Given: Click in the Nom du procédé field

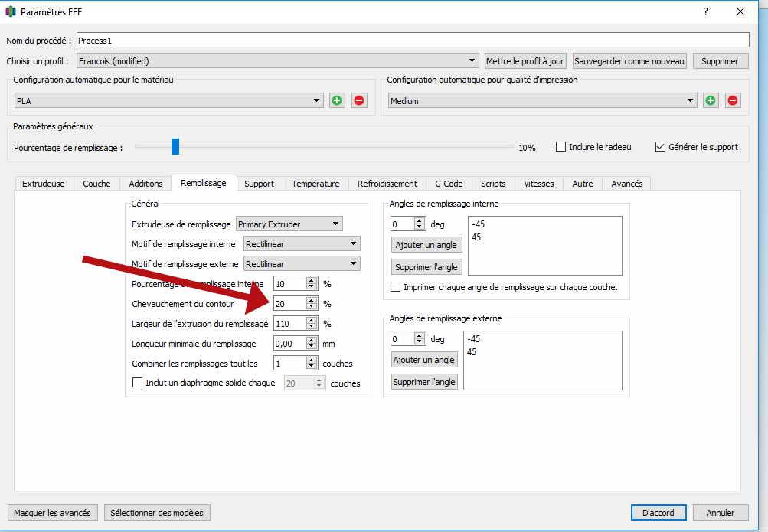Looking at the screenshot, I should click(413, 40).
